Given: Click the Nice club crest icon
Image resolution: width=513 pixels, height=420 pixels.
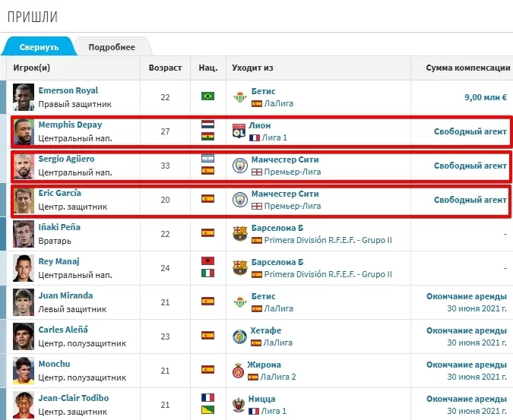Looking at the screenshot, I should (x=239, y=403).
